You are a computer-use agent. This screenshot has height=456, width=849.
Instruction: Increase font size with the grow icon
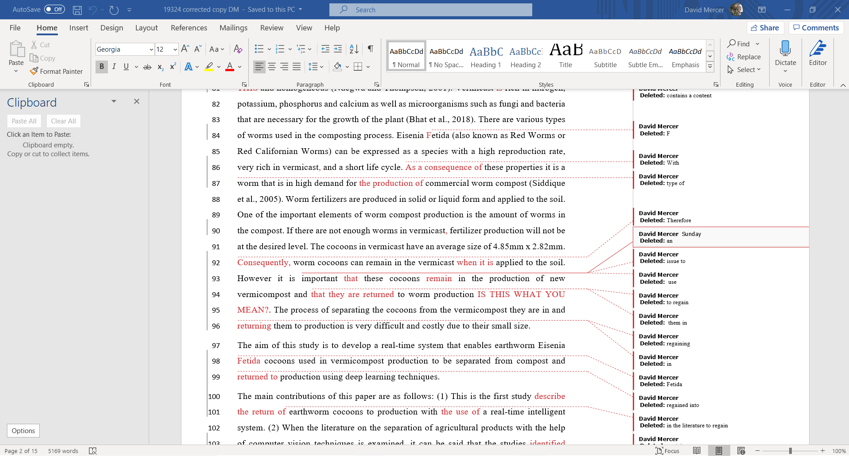coord(185,49)
